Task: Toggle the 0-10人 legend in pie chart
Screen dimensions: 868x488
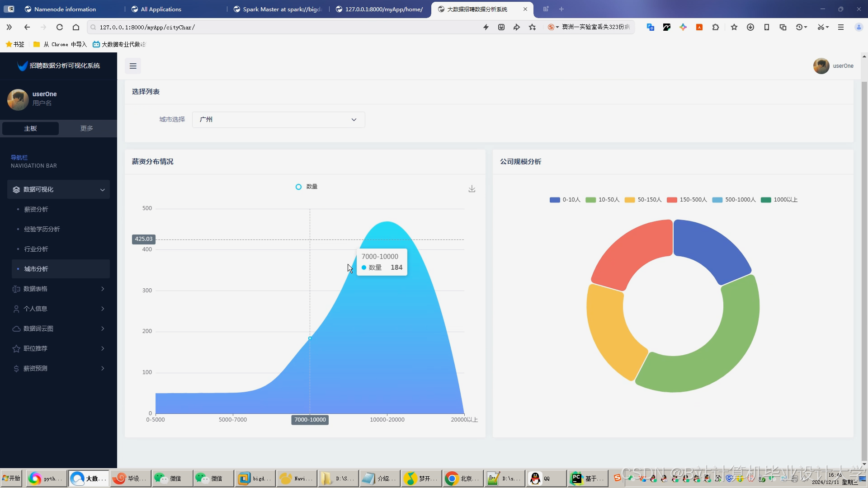Action: pos(564,199)
